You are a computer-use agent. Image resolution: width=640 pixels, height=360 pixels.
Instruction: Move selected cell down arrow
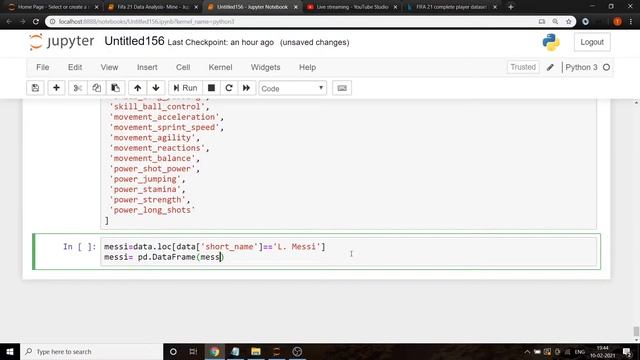click(156, 88)
